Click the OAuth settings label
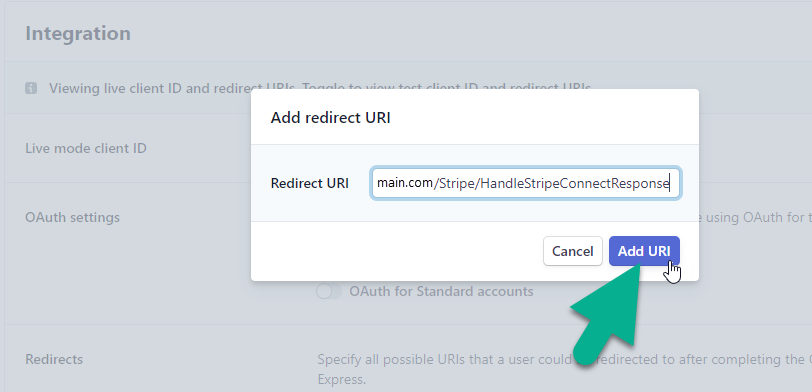The image size is (812, 392). pyautogui.click(x=72, y=217)
